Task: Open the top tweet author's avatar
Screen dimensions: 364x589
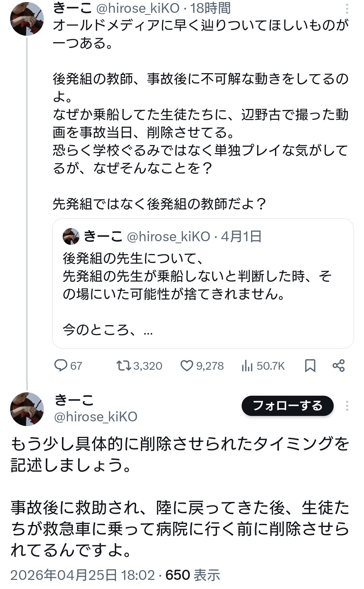Action: [27, 19]
